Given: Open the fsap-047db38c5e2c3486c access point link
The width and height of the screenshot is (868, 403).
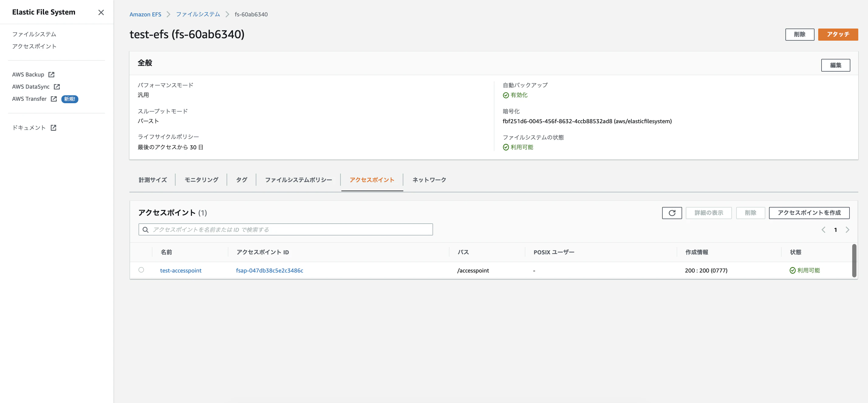Looking at the screenshot, I should click(269, 270).
